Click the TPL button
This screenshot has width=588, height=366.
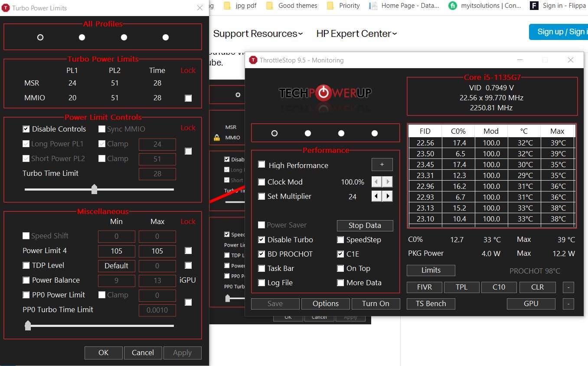(462, 287)
